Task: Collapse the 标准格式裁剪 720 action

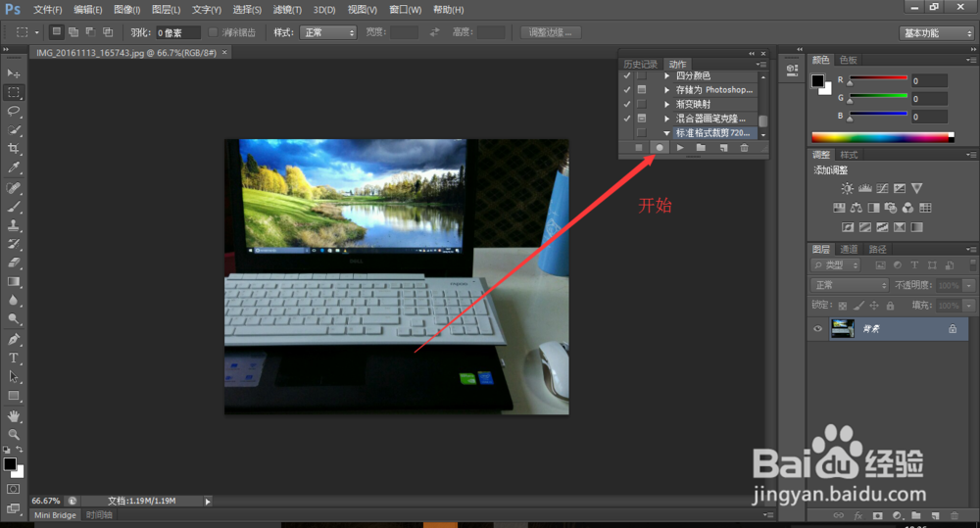Action: (666, 133)
